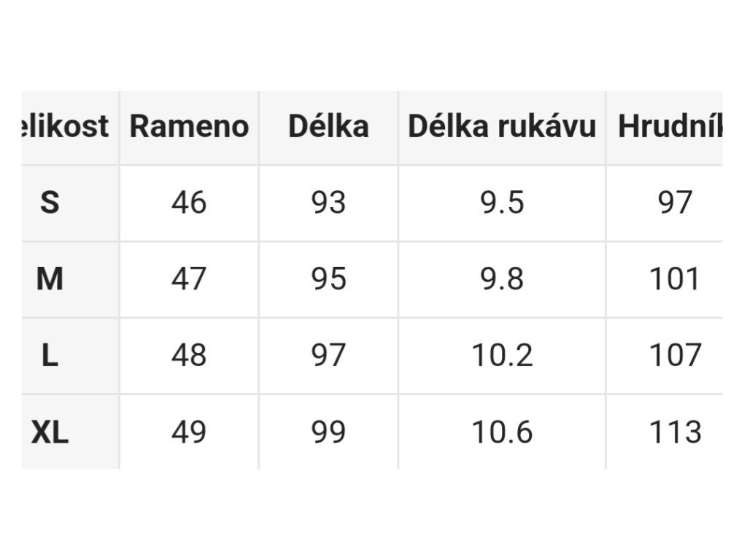Select shoulder value 49 in XL row
The height and width of the screenshot is (560, 747).
tap(189, 432)
